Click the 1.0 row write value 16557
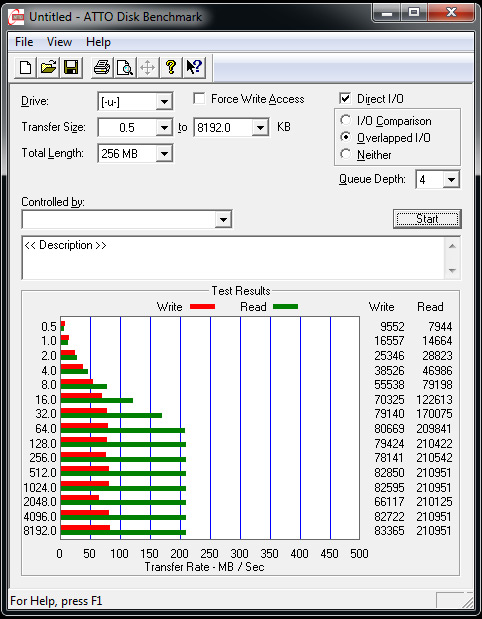482x619 pixels. (x=389, y=341)
